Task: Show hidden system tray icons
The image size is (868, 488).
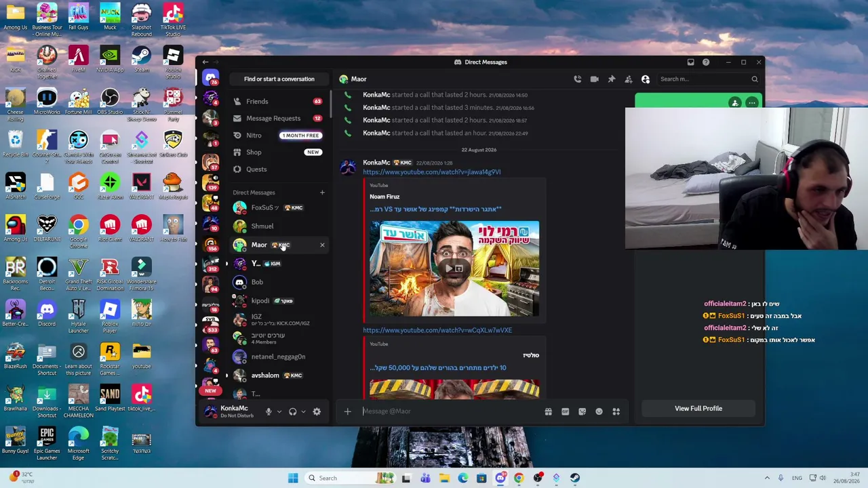Action: tap(767, 479)
